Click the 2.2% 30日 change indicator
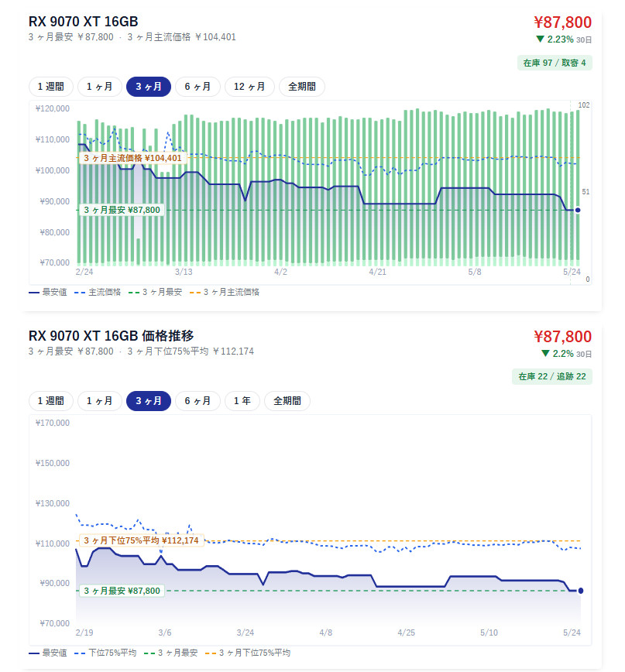Screen dimensions: 625x672 (566, 354)
